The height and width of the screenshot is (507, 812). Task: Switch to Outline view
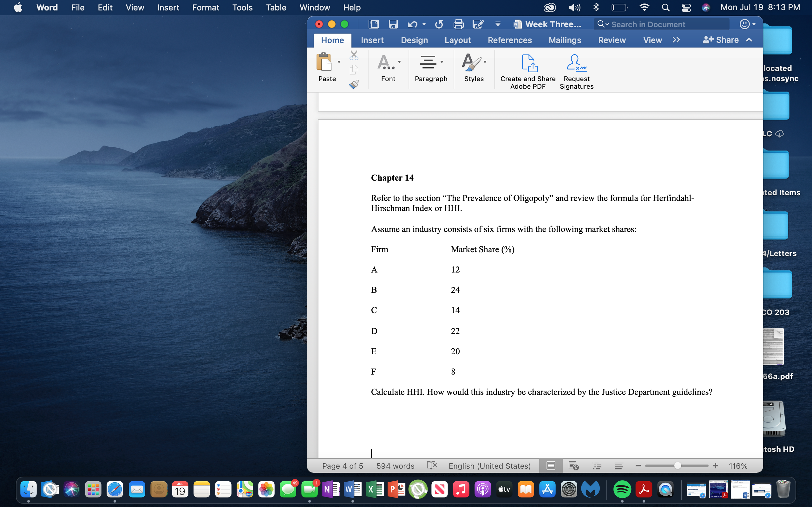tap(597, 465)
